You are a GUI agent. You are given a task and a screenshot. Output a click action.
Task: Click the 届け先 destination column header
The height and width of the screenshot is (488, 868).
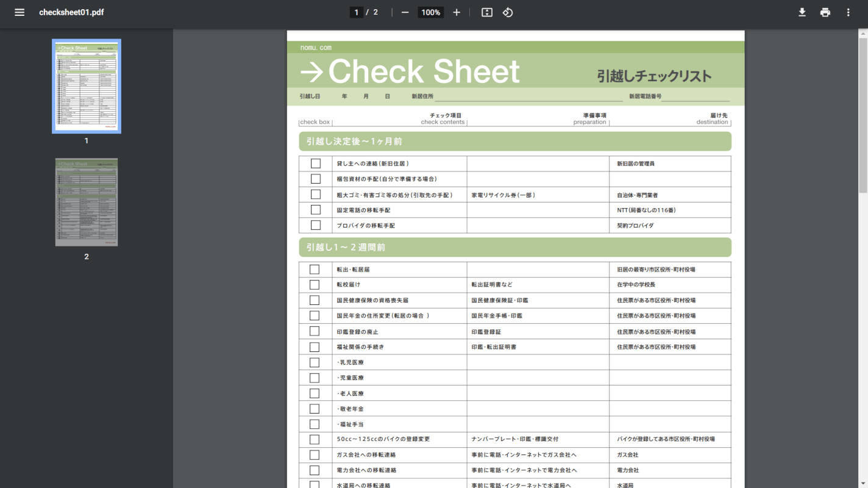(x=713, y=118)
